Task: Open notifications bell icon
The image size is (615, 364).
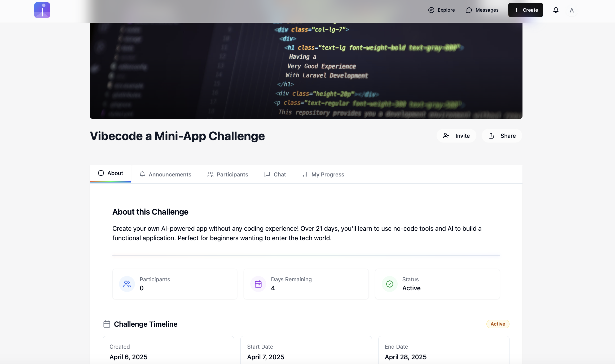Action: [556, 10]
